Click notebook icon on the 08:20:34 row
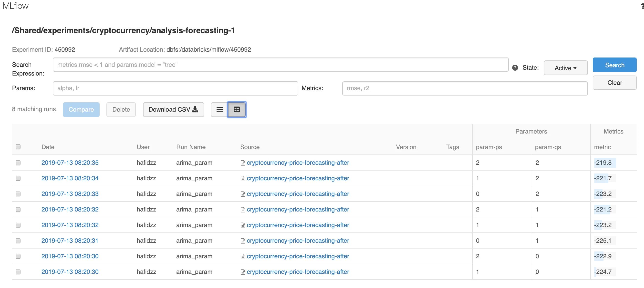 click(x=242, y=178)
